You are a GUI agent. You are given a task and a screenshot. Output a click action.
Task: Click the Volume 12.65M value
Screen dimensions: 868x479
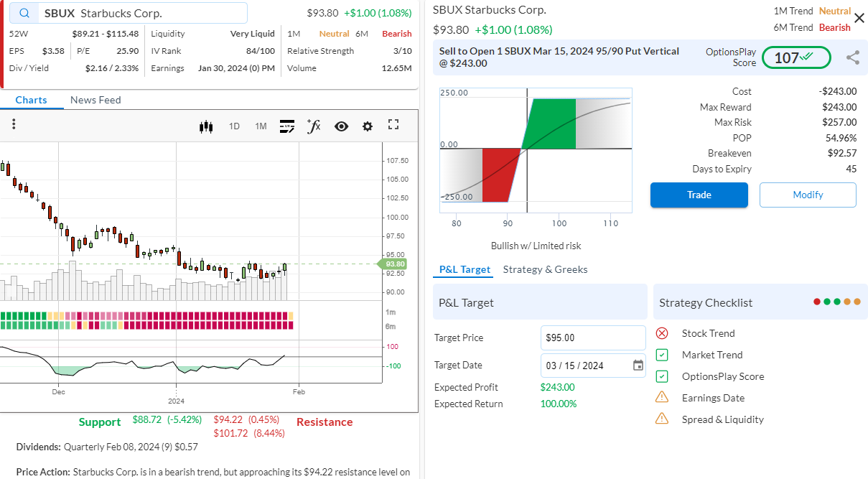(x=397, y=68)
